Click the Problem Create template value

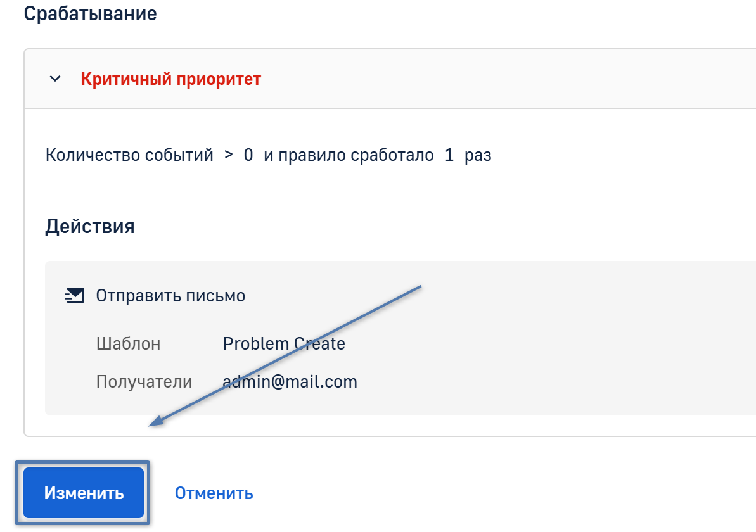coord(284,343)
